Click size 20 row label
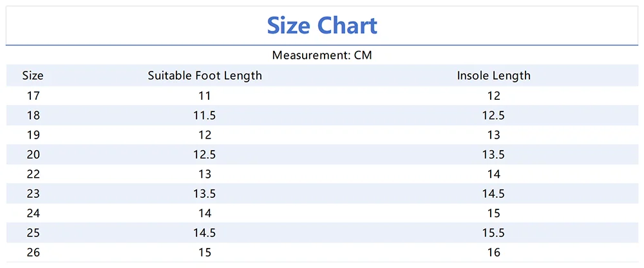644x268 pixels. click(33, 155)
